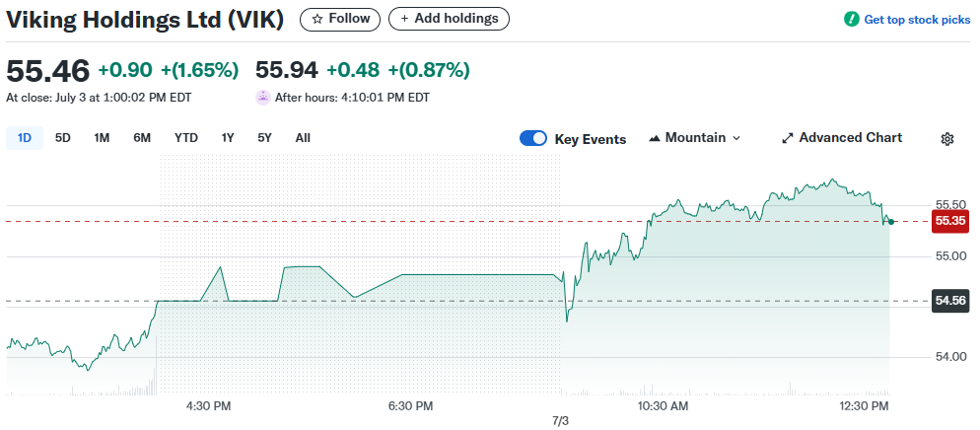Click the Viking Holdings Ltd (VIK) title
The image size is (980, 430).
pos(145,20)
